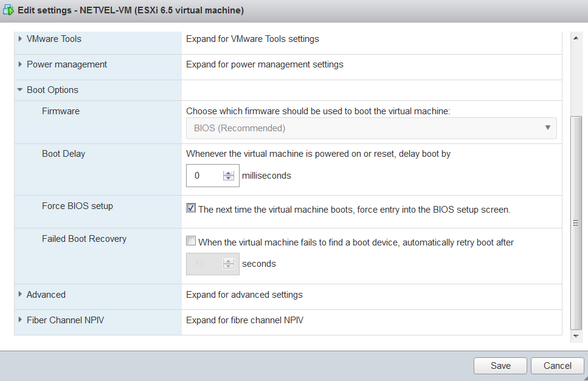Expand the Fiber Channel NPIV section
The width and height of the screenshot is (588, 381).
[20, 320]
